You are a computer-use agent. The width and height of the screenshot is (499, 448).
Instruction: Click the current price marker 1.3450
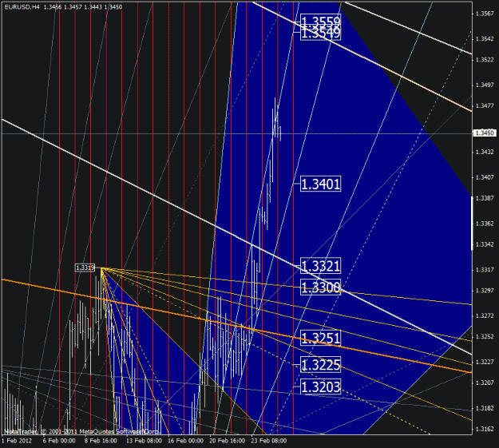485,133
